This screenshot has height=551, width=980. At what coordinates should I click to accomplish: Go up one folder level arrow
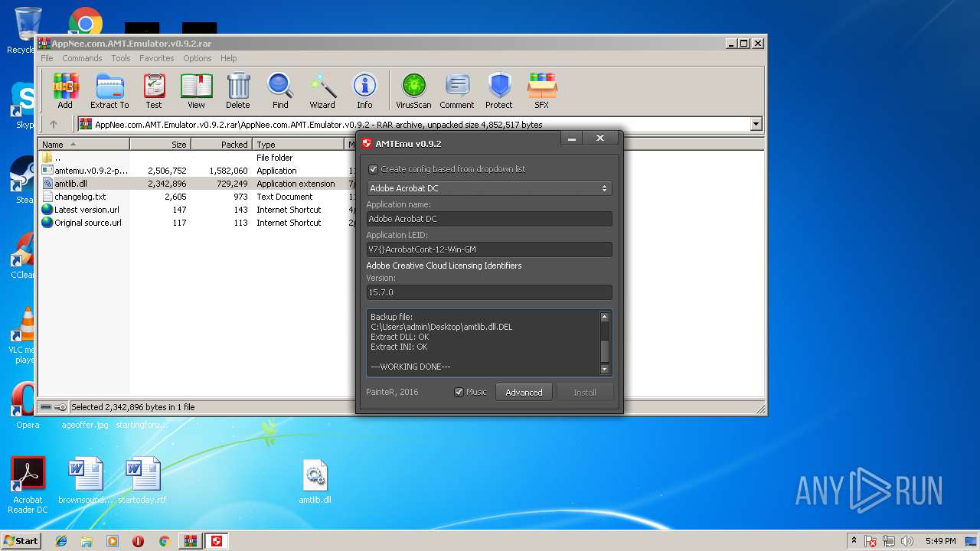coord(54,124)
